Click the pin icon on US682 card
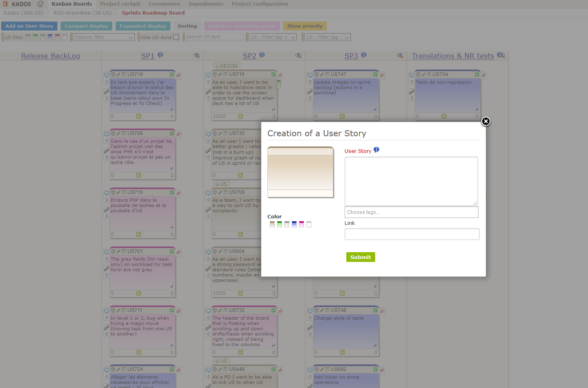Image resolution: width=588 pixels, height=388 pixels. [382, 370]
